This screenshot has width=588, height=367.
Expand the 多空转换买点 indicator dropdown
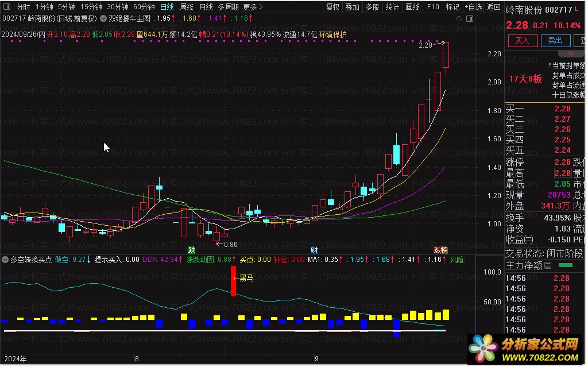(5, 259)
